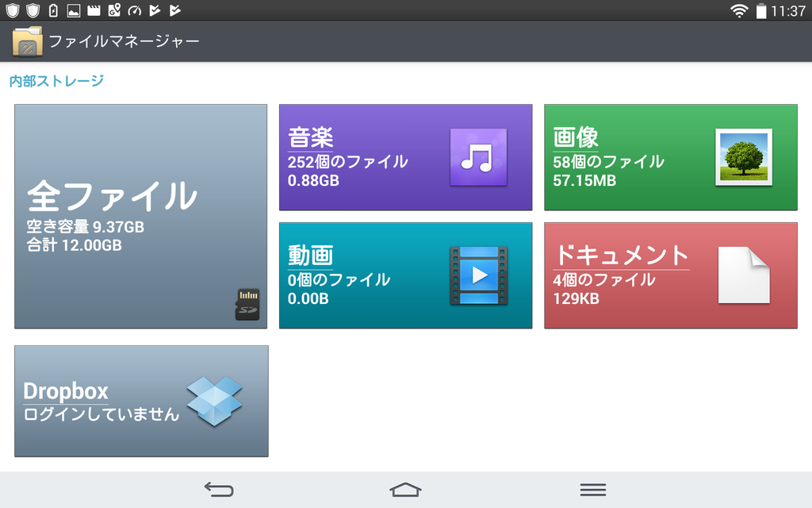Tap the 252個のファイル count

coord(348,162)
